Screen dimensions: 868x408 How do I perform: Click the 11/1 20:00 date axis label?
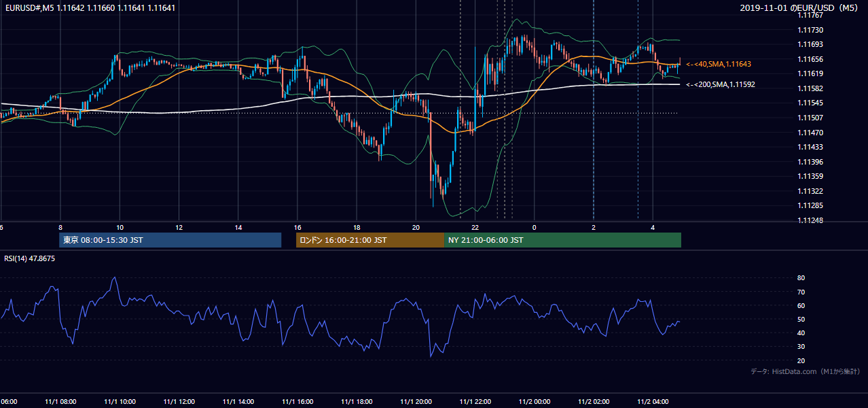[416, 402]
